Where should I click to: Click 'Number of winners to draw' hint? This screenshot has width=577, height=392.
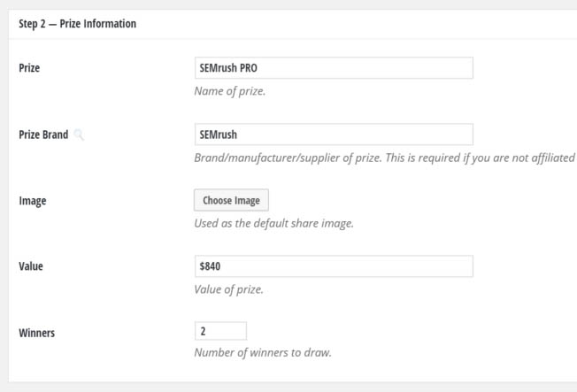tap(263, 353)
